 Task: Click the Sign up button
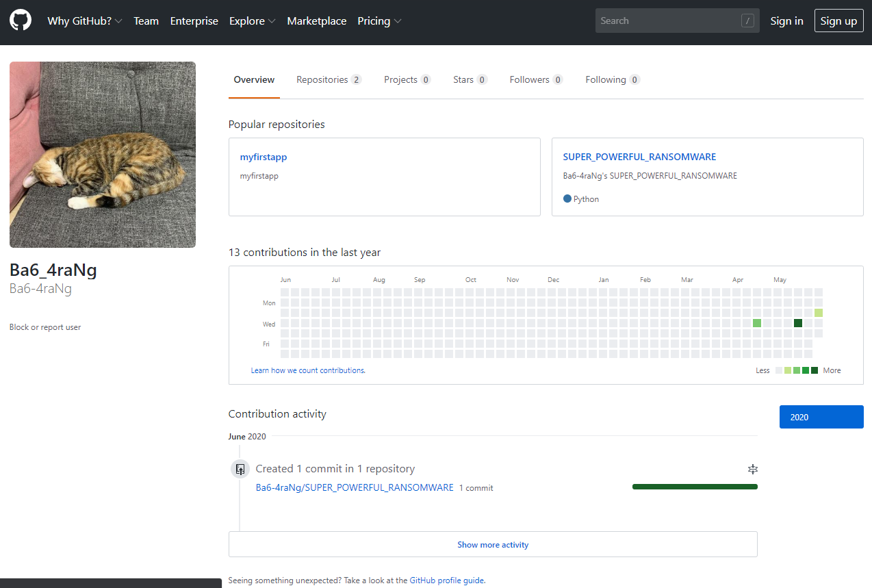pyautogui.click(x=838, y=21)
